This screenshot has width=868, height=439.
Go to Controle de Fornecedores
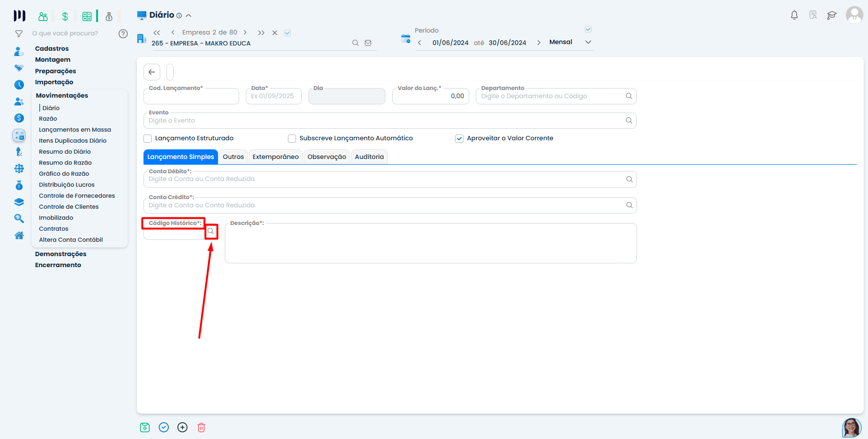pyautogui.click(x=77, y=196)
